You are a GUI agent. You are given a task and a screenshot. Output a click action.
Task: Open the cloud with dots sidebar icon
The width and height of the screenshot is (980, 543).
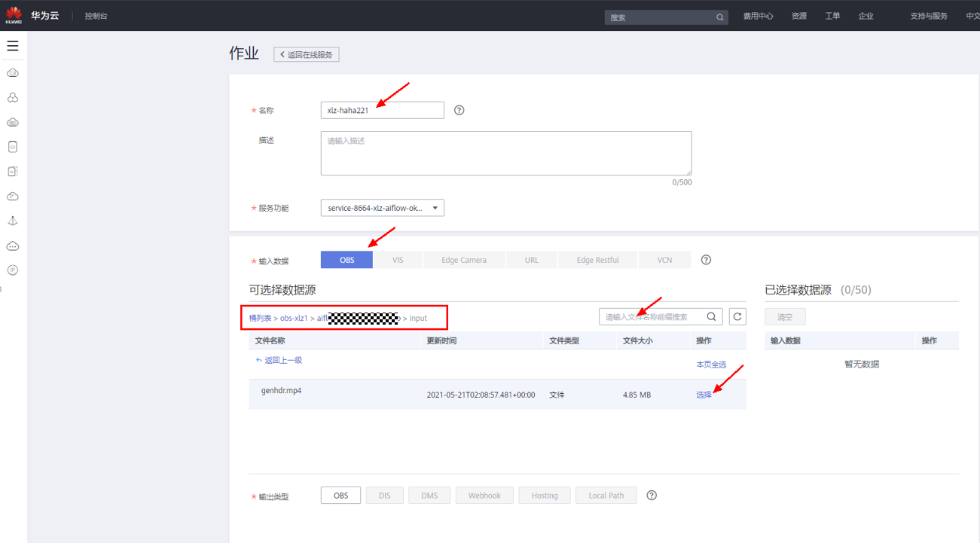click(13, 246)
